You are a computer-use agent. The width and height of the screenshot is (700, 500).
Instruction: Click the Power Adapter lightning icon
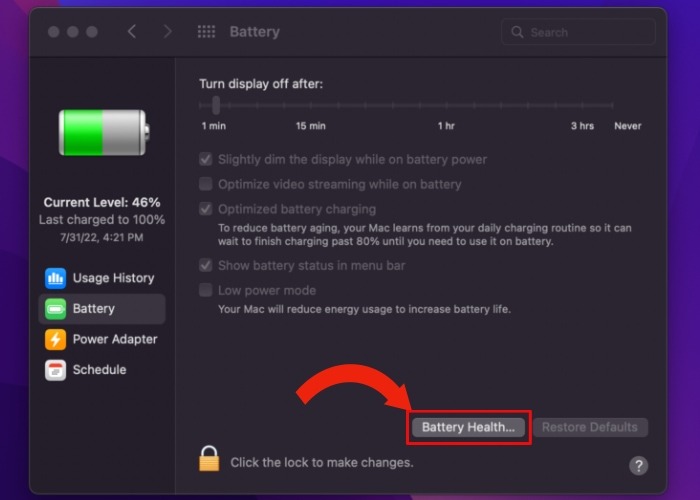coord(55,339)
